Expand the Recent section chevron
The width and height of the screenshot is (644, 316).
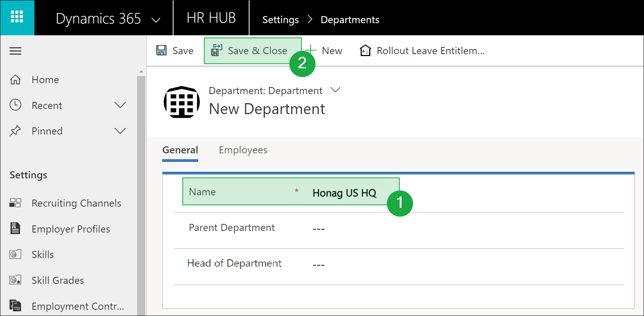point(120,105)
